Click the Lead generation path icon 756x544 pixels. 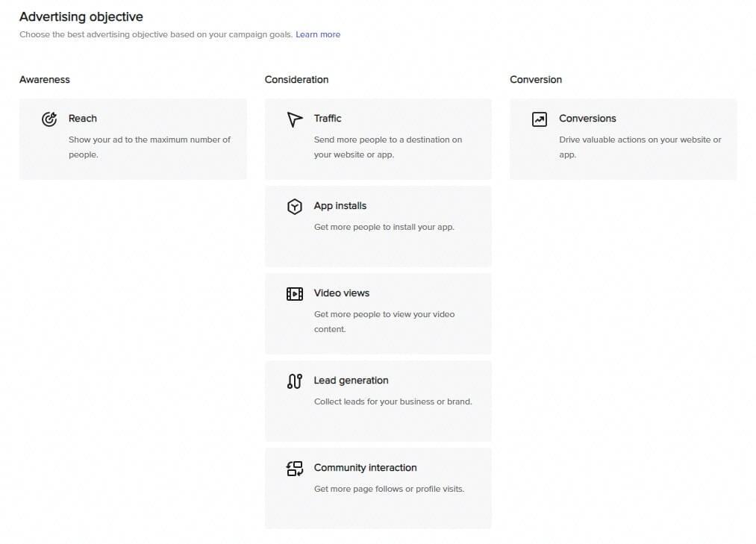pos(295,381)
